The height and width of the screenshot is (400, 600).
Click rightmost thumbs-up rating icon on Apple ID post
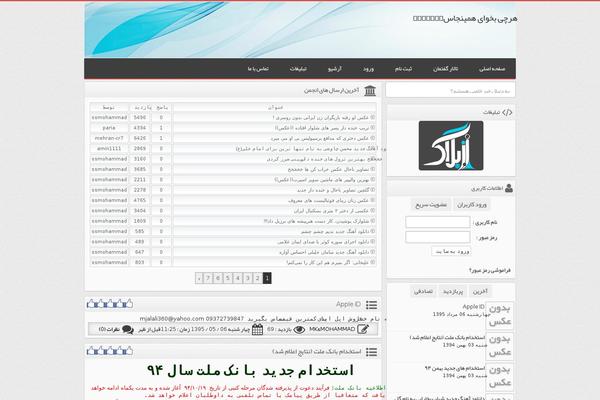coord(129,304)
